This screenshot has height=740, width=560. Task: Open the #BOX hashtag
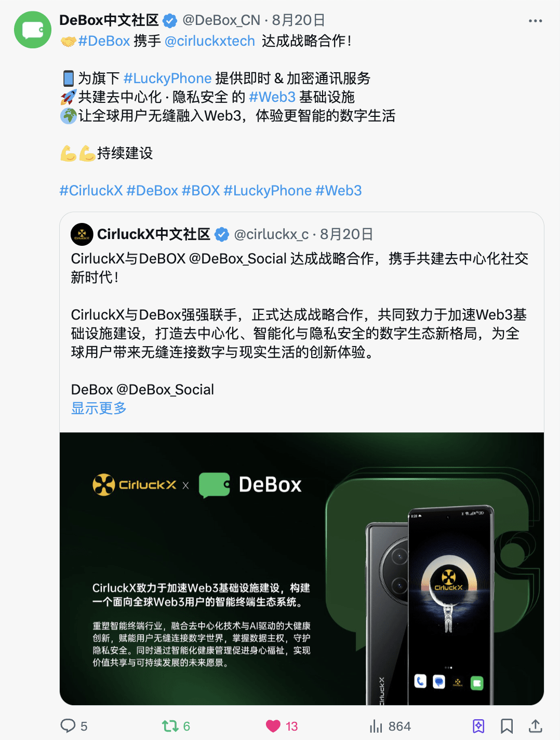click(201, 191)
